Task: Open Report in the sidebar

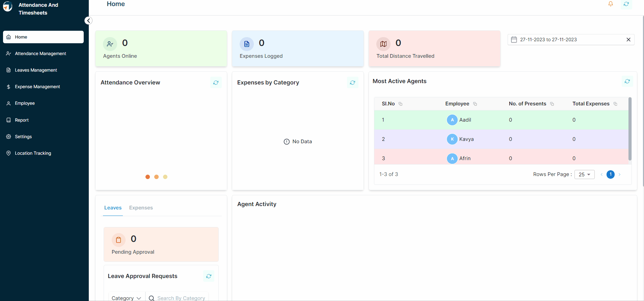Action: coord(43,120)
